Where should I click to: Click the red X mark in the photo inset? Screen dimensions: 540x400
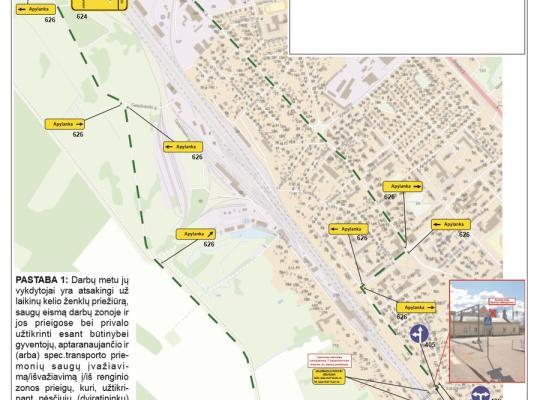[492, 313]
